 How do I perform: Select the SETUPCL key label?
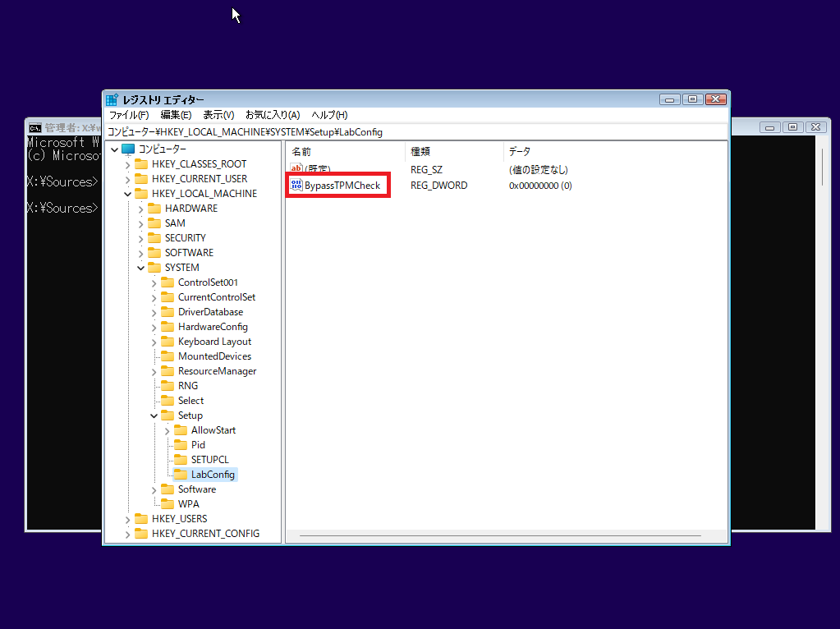pyautogui.click(x=210, y=460)
